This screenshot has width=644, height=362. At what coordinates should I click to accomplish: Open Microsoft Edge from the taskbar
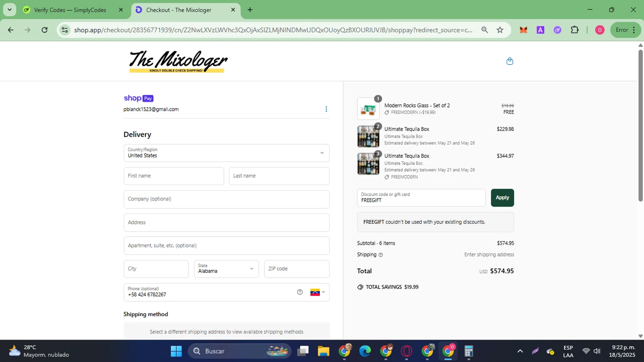365,351
